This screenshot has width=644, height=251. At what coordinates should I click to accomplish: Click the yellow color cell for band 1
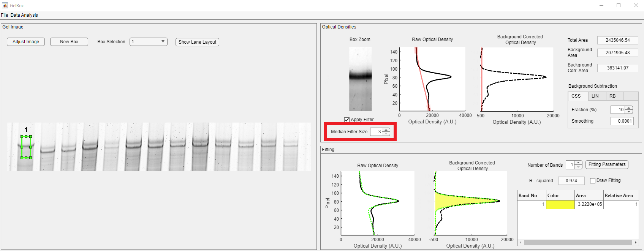tap(560, 204)
